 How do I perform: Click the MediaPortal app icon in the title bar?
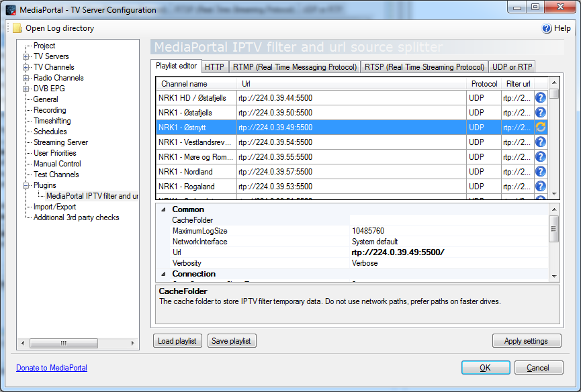(11, 9)
